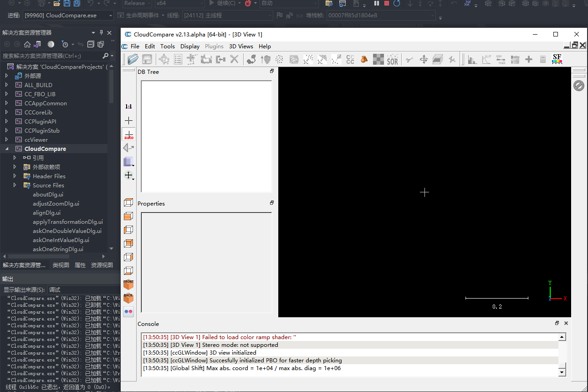Image resolution: width=588 pixels, height=392 pixels.
Task: Expand the CCCoreLib project node
Action: [x=6, y=112]
